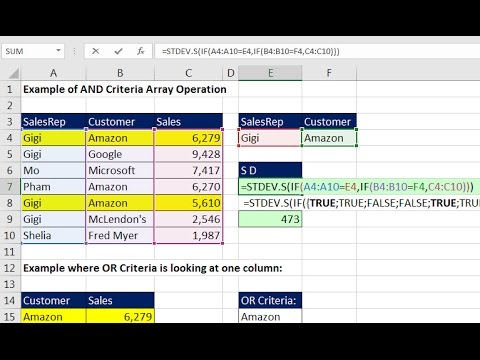Select sales value 9,428

(188, 154)
